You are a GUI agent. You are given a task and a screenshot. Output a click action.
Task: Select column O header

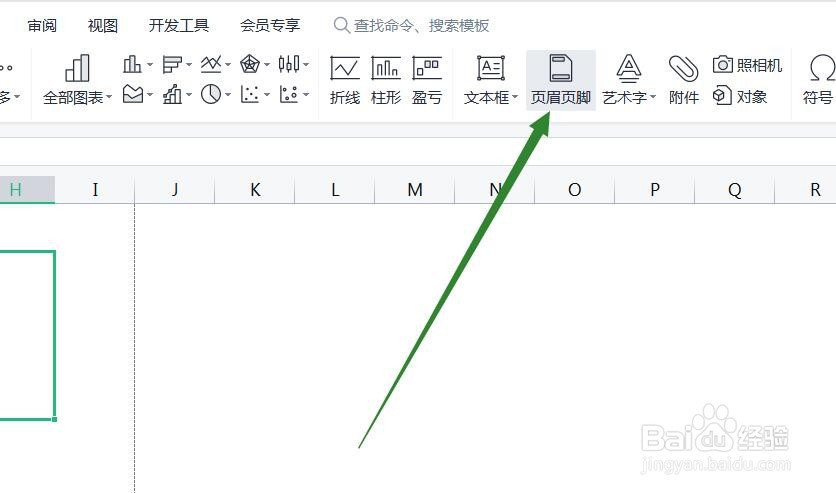pos(575,189)
